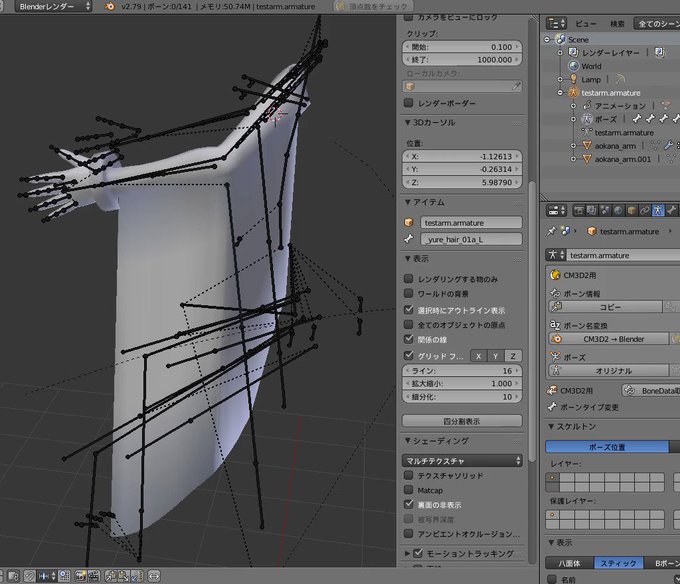Click the paste pose icon in viewport header
The width and height of the screenshot is (680, 584).
click(x=124, y=576)
